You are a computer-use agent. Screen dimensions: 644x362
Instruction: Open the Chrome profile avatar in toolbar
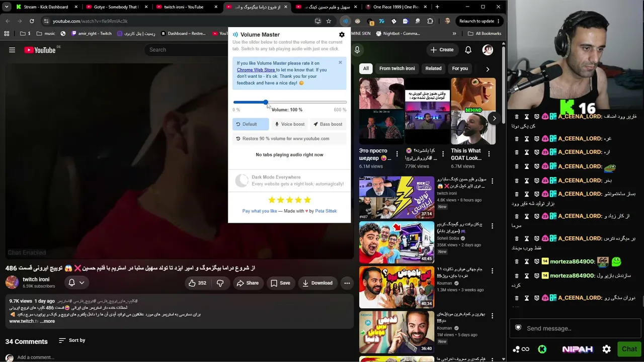[x=447, y=21]
